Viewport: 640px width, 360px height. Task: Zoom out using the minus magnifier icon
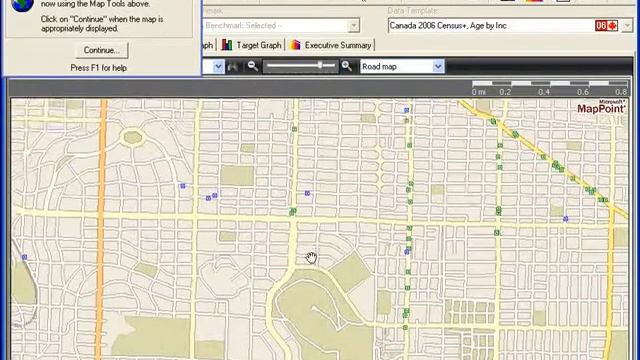[x=253, y=66]
